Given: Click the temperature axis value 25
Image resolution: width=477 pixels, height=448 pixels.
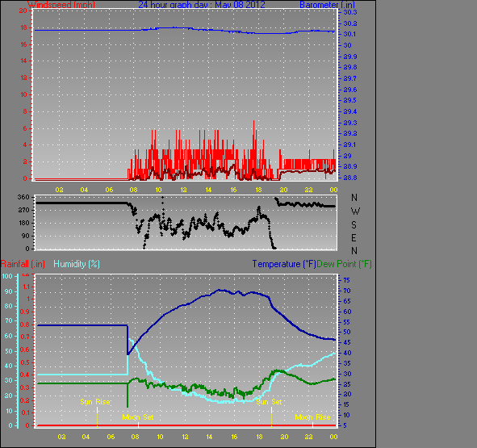Looking at the screenshot, I should (x=346, y=384).
